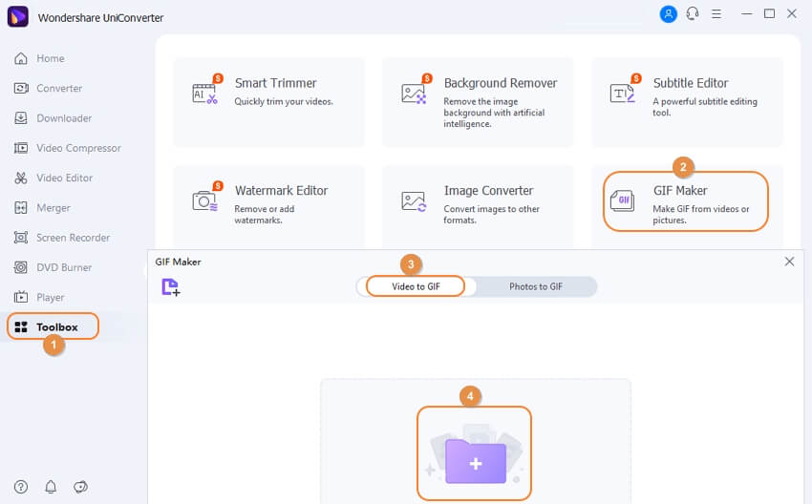Go to Home in the sidebar
This screenshot has width=812, height=504.
click(51, 58)
